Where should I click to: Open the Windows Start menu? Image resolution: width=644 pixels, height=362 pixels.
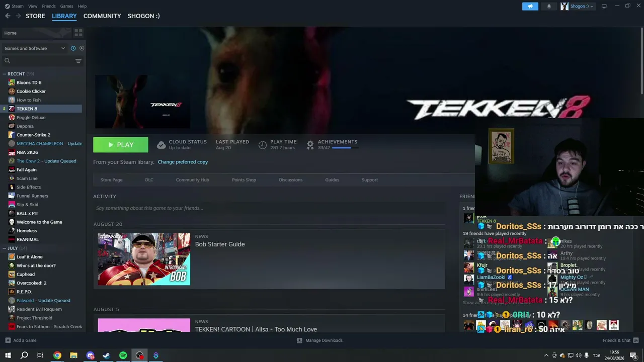pyautogui.click(x=8, y=355)
